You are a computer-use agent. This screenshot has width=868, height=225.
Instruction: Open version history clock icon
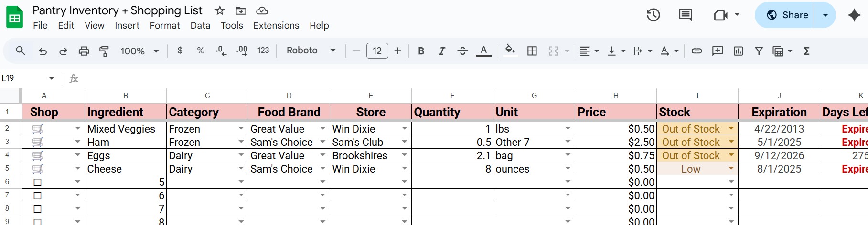tap(653, 15)
